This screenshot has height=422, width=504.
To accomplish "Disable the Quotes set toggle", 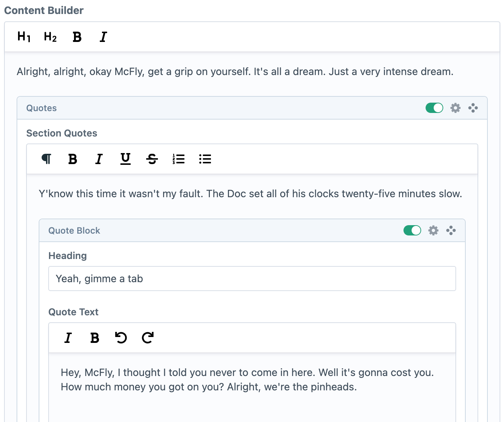I will pyautogui.click(x=434, y=108).
